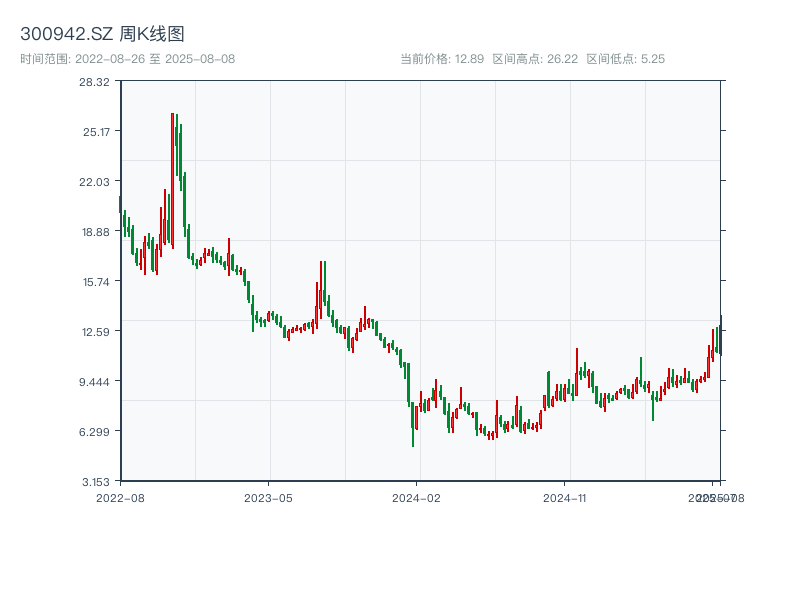Click the 300942.SZ 周K线图 chart title
The image size is (800, 600).
pos(102,34)
